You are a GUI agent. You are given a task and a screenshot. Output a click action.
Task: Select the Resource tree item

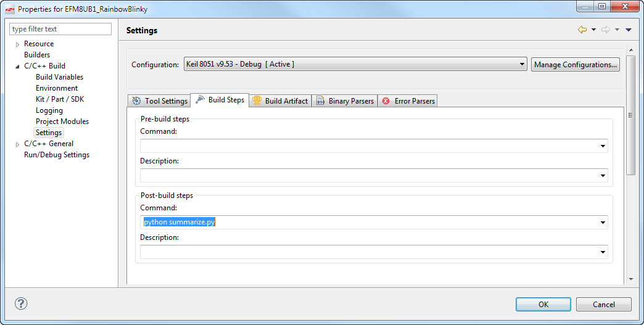[x=39, y=44]
